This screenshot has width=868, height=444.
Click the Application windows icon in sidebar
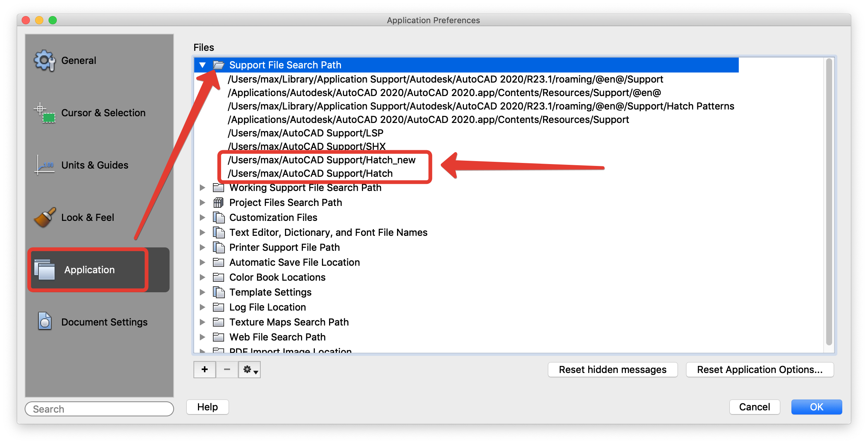44,269
